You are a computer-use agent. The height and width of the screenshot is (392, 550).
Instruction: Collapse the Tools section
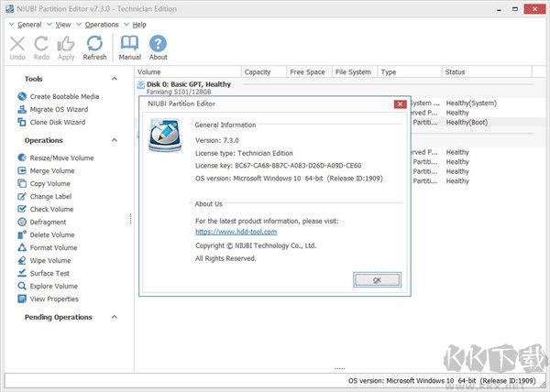click(x=115, y=79)
